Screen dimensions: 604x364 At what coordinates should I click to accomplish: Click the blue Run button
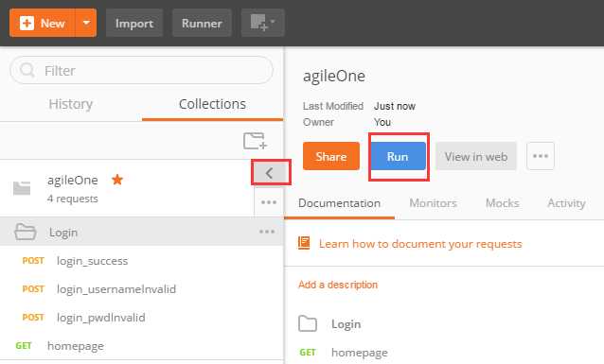tap(398, 156)
